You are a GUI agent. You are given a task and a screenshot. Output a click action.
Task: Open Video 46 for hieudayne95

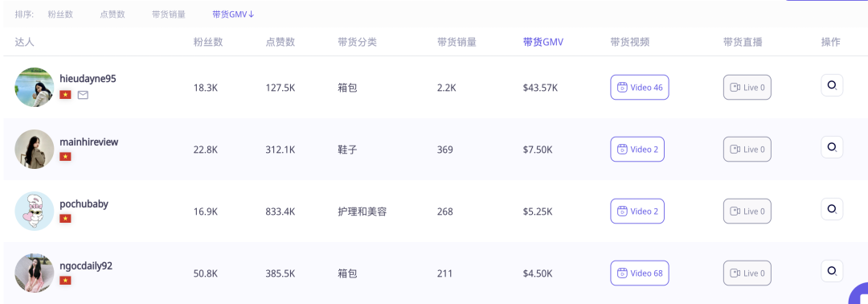click(x=640, y=87)
